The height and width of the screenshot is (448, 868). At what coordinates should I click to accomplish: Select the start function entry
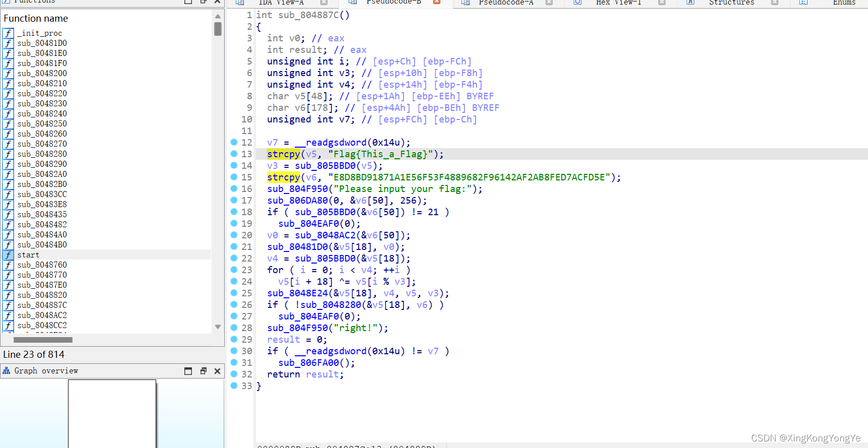28,255
